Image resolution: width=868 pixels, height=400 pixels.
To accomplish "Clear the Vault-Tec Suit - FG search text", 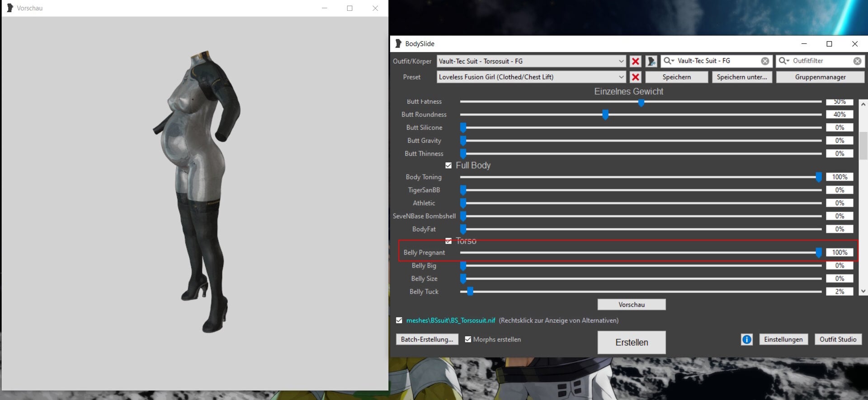I will (x=765, y=61).
